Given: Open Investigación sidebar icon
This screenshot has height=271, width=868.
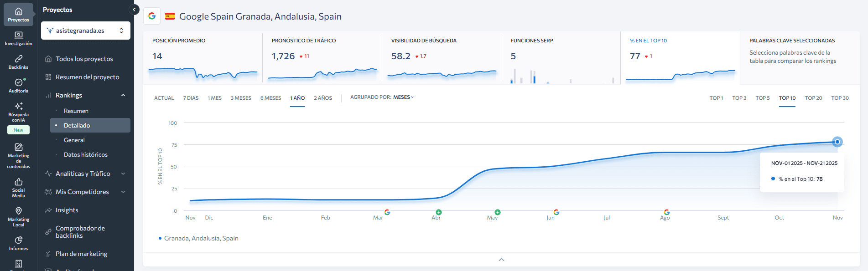Looking at the screenshot, I should tap(18, 38).
